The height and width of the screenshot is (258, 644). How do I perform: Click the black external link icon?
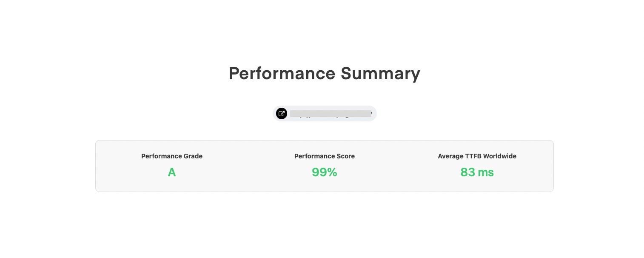click(x=281, y=113)
